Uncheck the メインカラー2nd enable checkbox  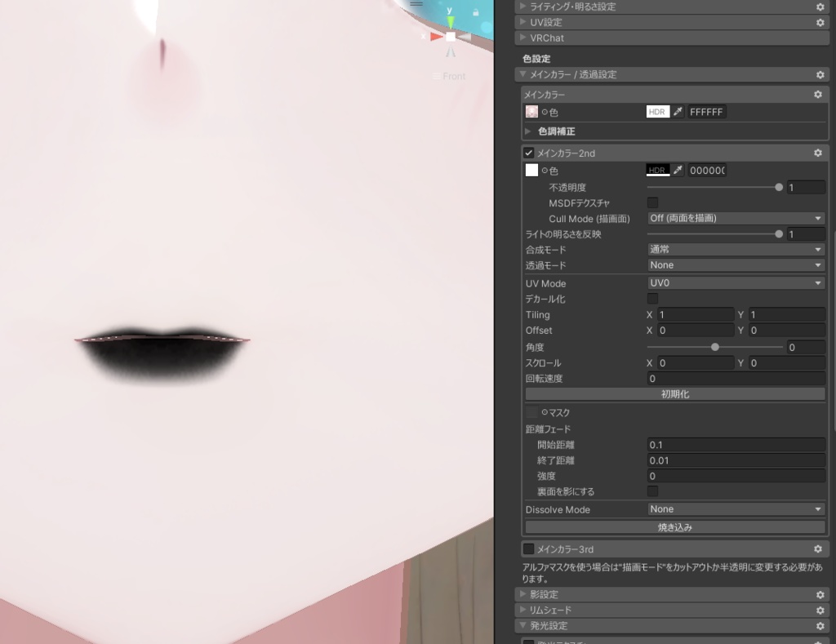coord(527,152)
